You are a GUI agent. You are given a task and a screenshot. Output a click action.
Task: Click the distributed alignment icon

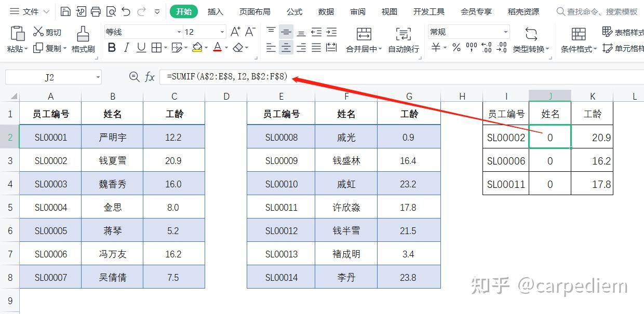[331, 48]
